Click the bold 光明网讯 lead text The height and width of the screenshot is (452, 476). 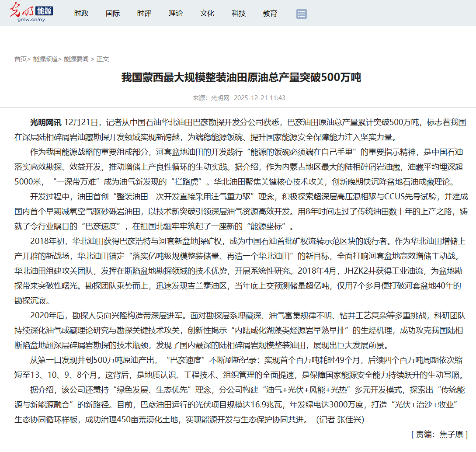click(x=45, y=122)
